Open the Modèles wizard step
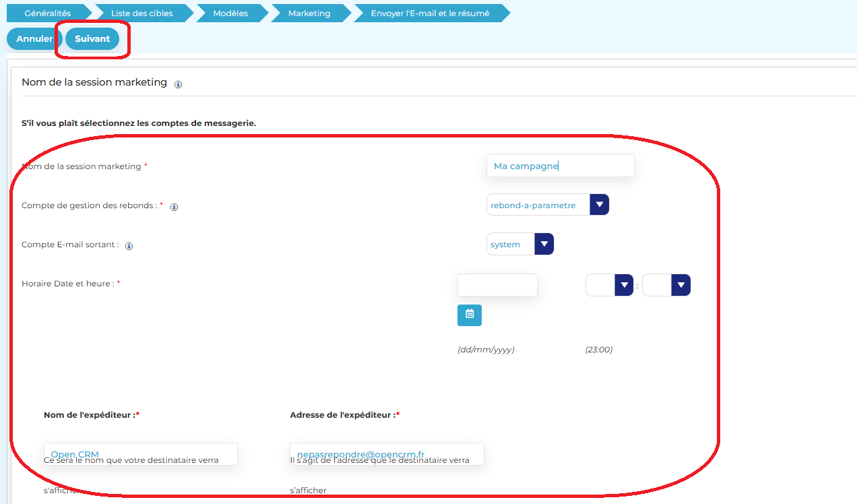 (x=230, y=13)
